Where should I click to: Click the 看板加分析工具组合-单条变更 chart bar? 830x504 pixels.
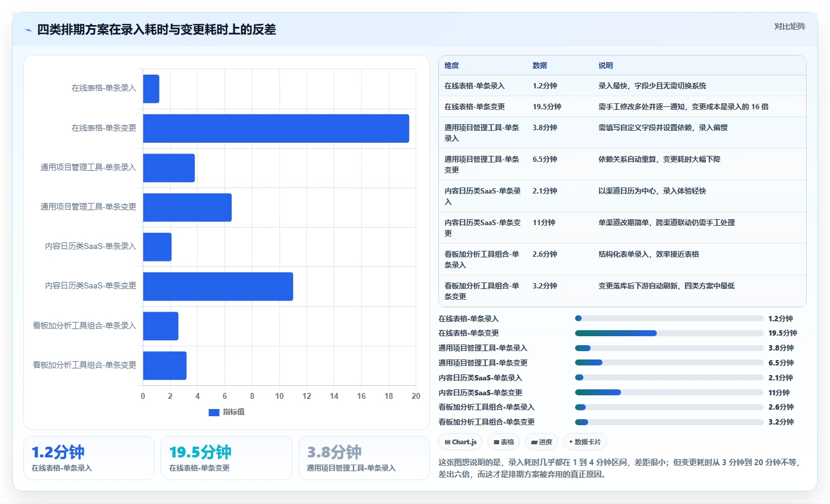click(x=165, y=365)
